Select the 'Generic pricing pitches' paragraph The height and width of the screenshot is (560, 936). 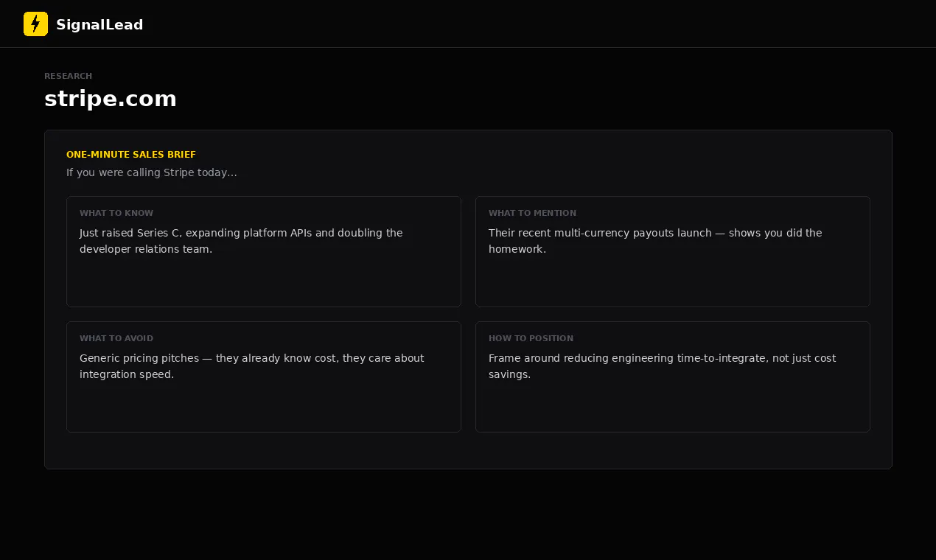tap(252, 366)
